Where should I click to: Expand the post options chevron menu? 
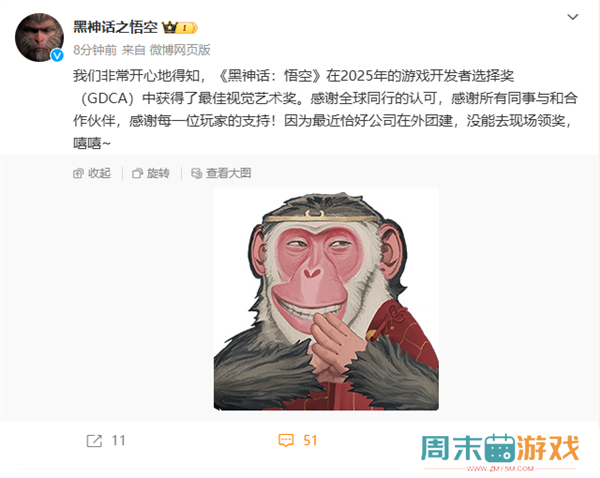click(572, 17)
